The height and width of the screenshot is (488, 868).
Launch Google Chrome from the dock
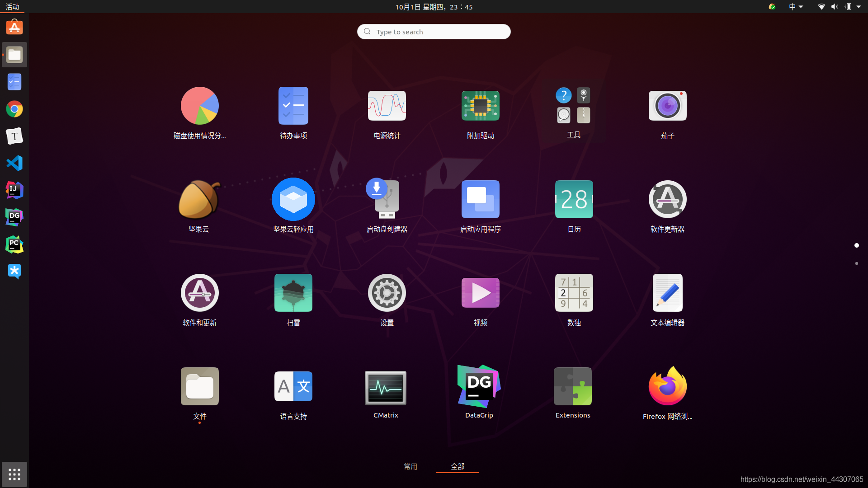[14, 109]
